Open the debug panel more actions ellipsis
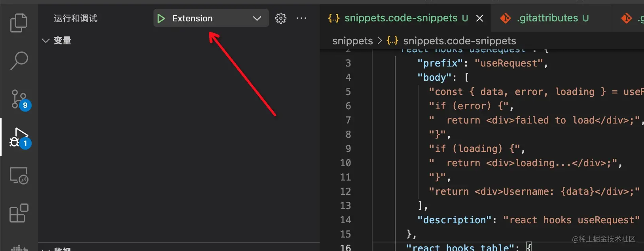The height and width of the screenshot is (251, 644). point(301,18)
